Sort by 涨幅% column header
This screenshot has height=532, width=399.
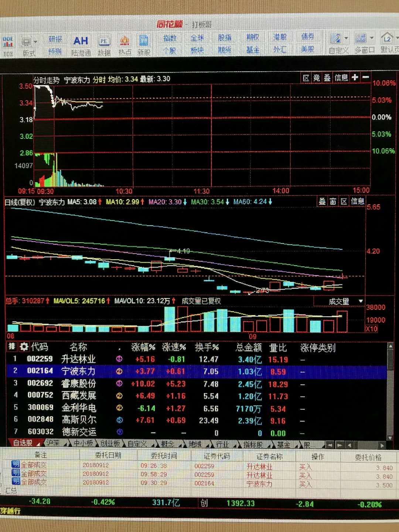143,347
